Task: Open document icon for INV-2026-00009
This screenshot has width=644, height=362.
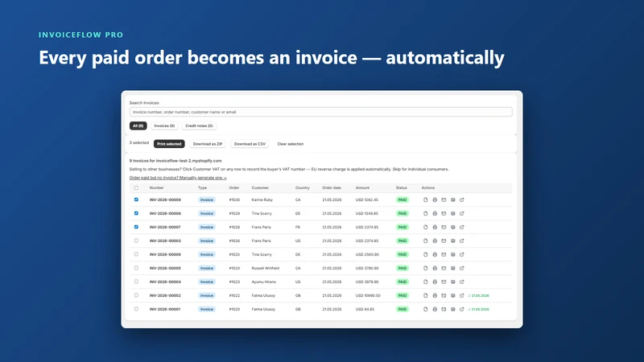Action: 426,200
